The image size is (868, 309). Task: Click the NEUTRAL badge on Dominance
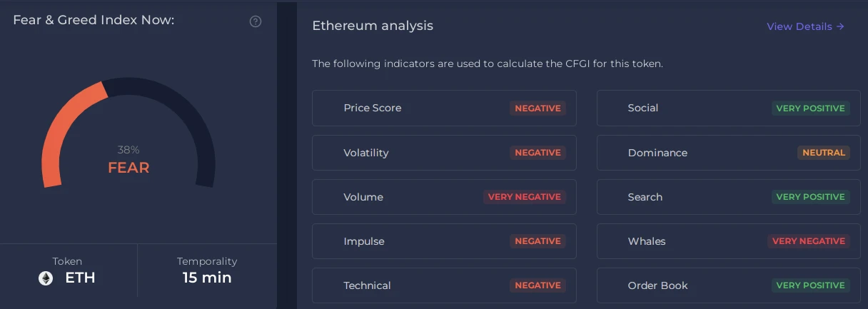[x=824, y=153]
